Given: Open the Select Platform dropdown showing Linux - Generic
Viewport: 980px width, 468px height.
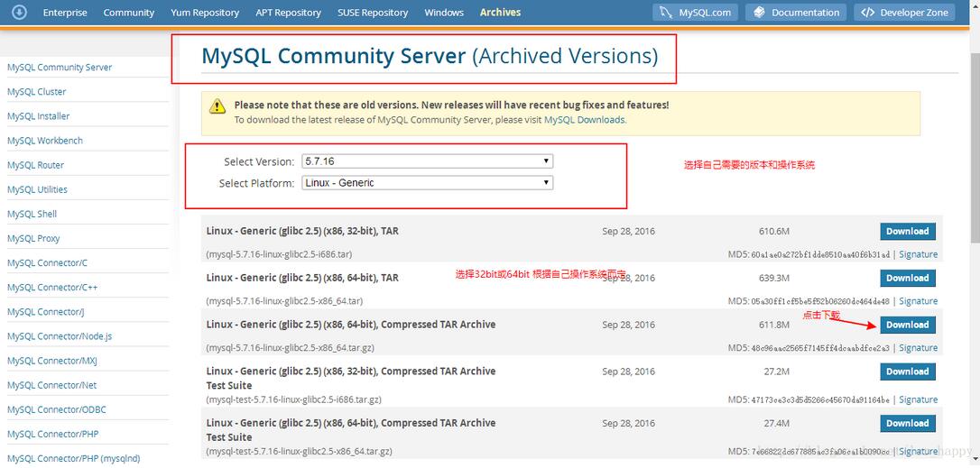Looking at the screenshot, I should point(427,183).
